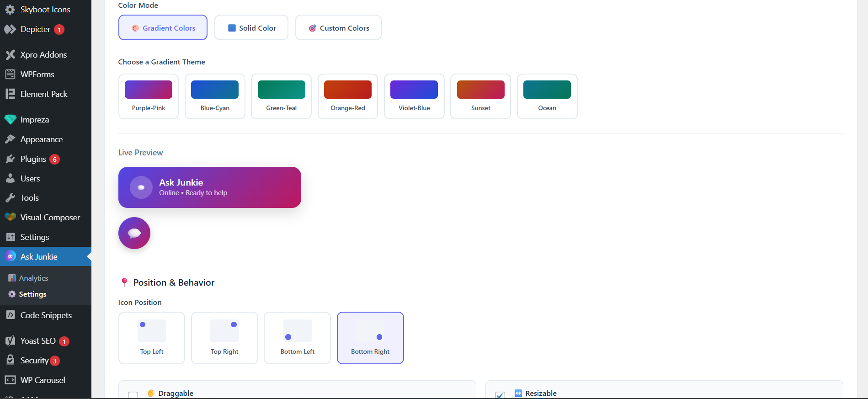
Task: Click the WordPress Settings sliders icon
Action: pos(10,237)
